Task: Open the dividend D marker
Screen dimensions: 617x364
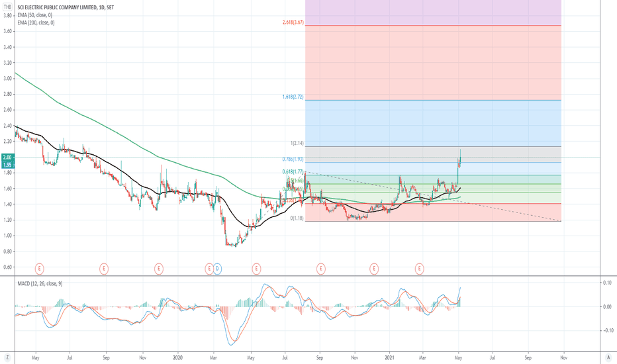Action: pos(217,269)
